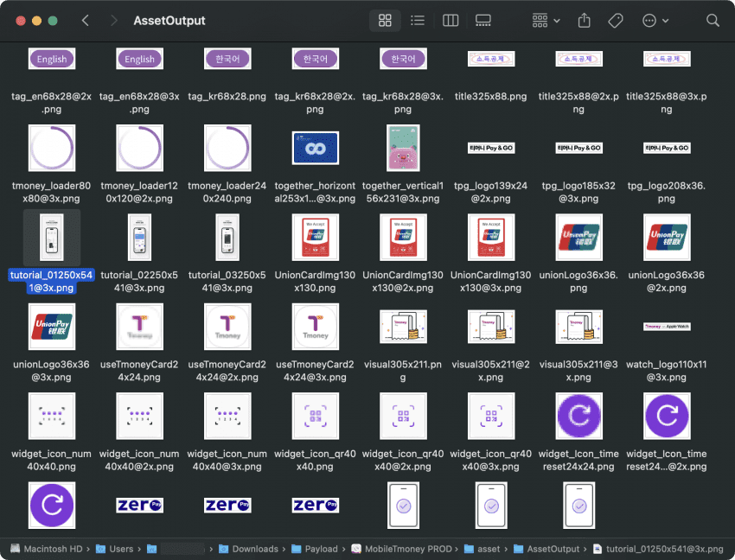Switch to gallery view

[483, 21]
